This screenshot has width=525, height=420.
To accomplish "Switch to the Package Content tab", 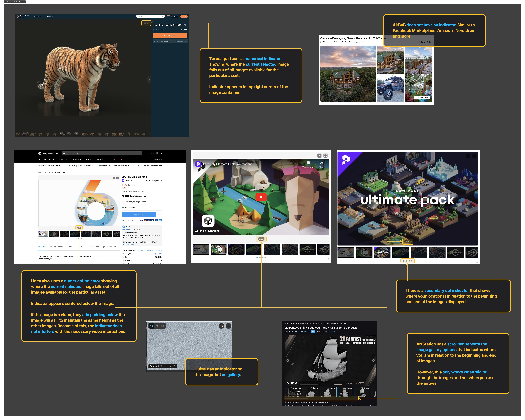I will pyautogui.click(x=56, y=247).
